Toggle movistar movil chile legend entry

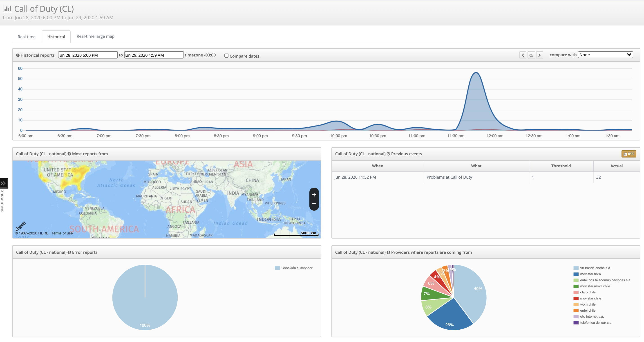[x=592, y=286]
